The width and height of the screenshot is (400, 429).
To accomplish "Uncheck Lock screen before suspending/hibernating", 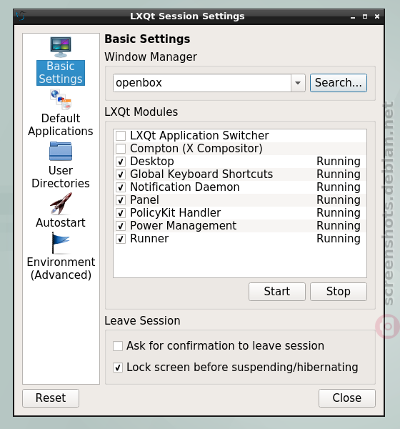I will pyautogui.click(x=118, y=367).
